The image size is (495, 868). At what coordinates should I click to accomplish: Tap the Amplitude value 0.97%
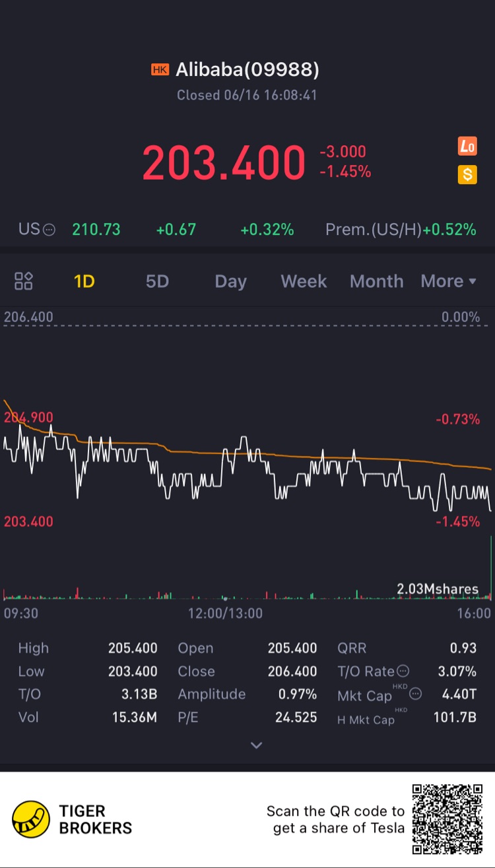297,694
